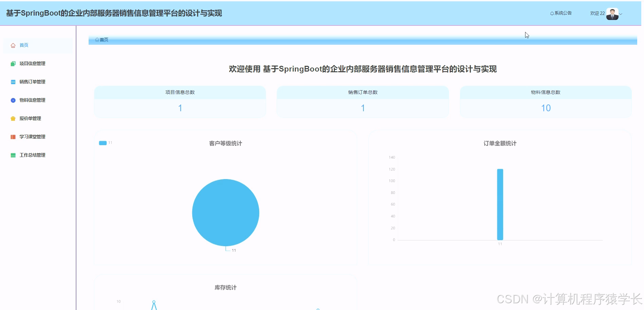This screenshot has height=310, width=644.
Task: Select the blue pie slice in 客户等级统计
Action: [x=226, y=213]
